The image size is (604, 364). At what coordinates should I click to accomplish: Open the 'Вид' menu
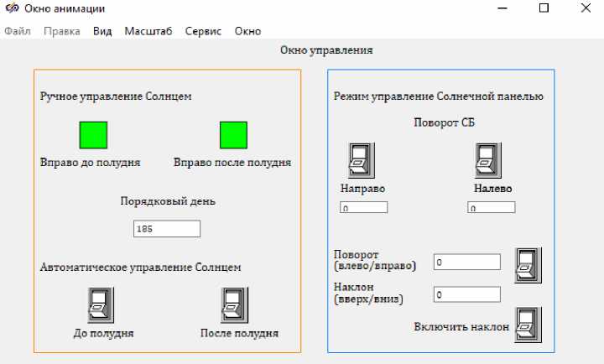coord(102,31)
